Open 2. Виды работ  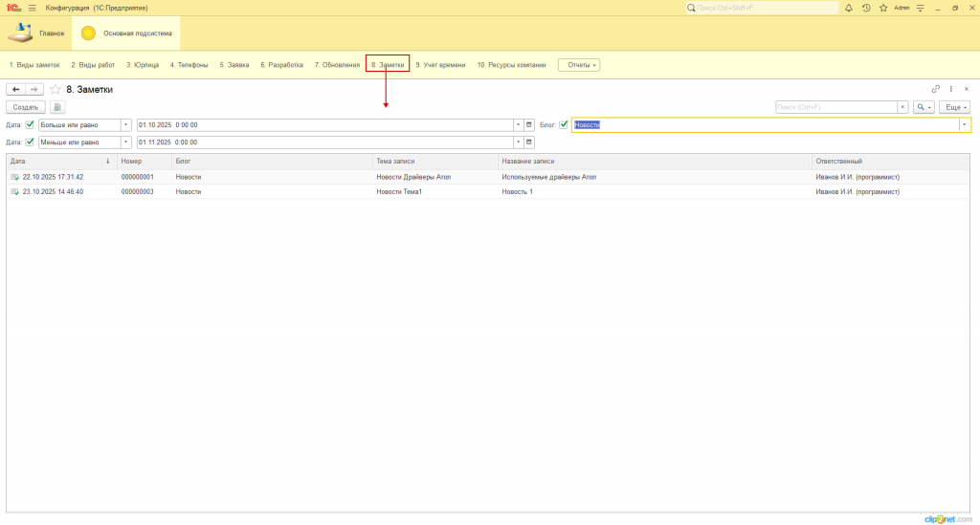coord(93,65)
